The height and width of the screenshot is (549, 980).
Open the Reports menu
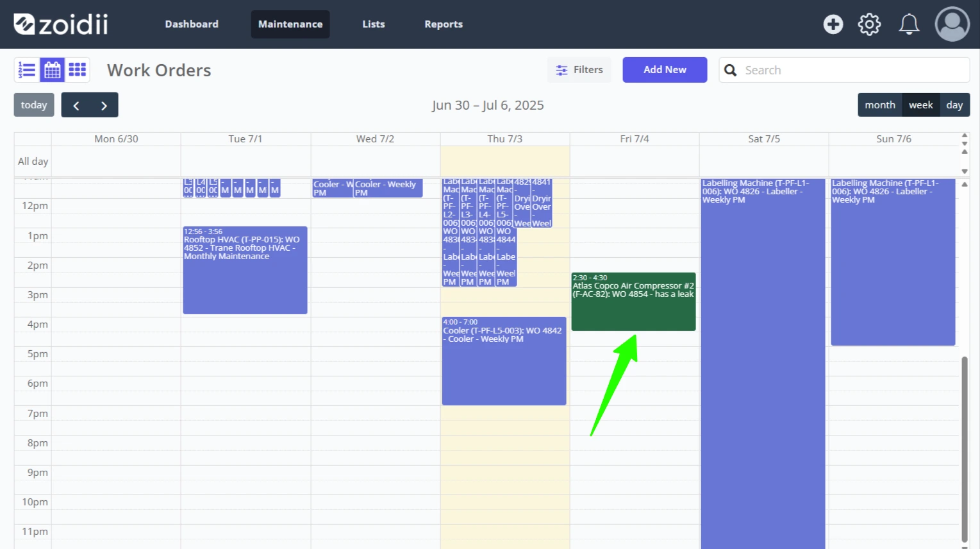point(444,24)
